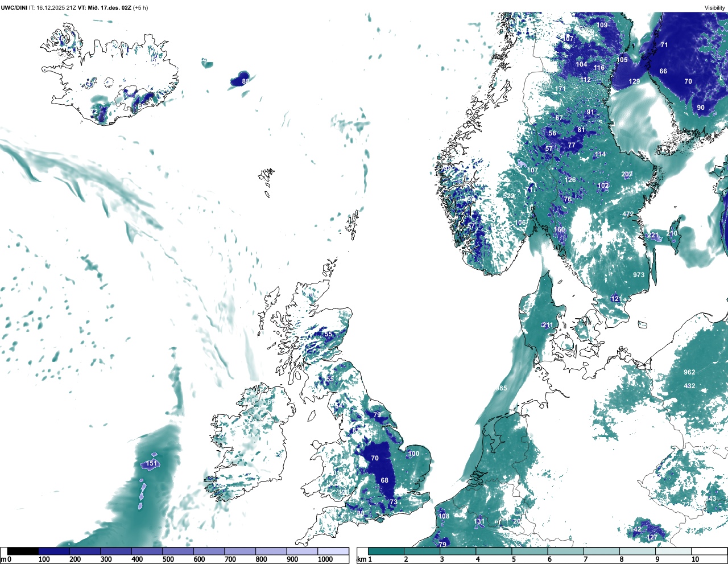Select the 9–10 km palest swatch
This screenshot has width=728, height=564.
coord(673,551)
